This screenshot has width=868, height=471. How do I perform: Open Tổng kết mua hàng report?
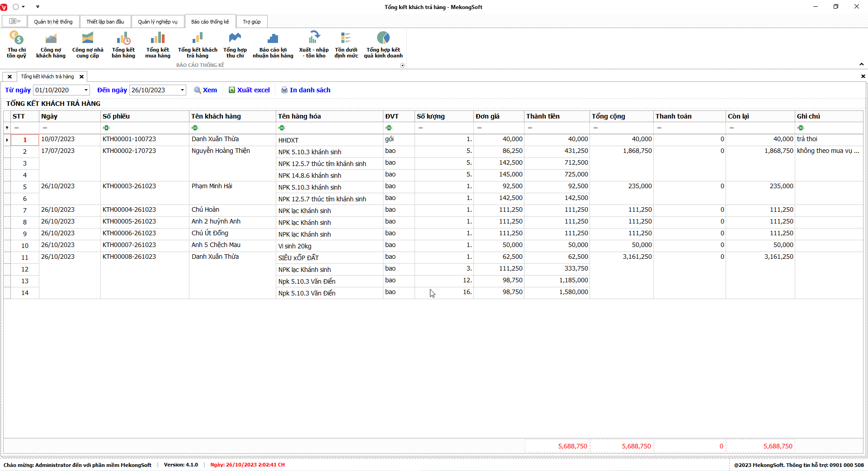click(x=158, y=44)
